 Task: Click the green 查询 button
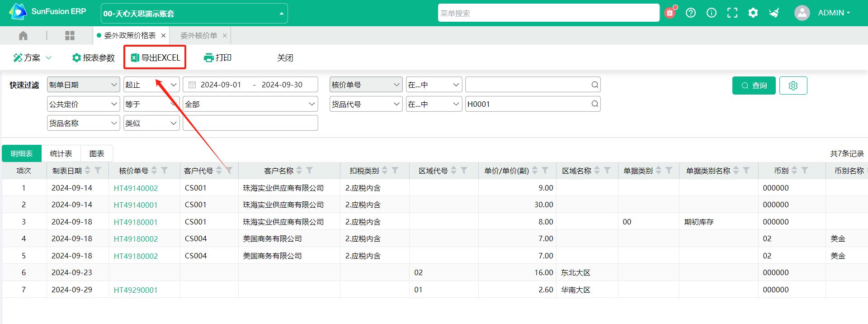click(754, 86)
